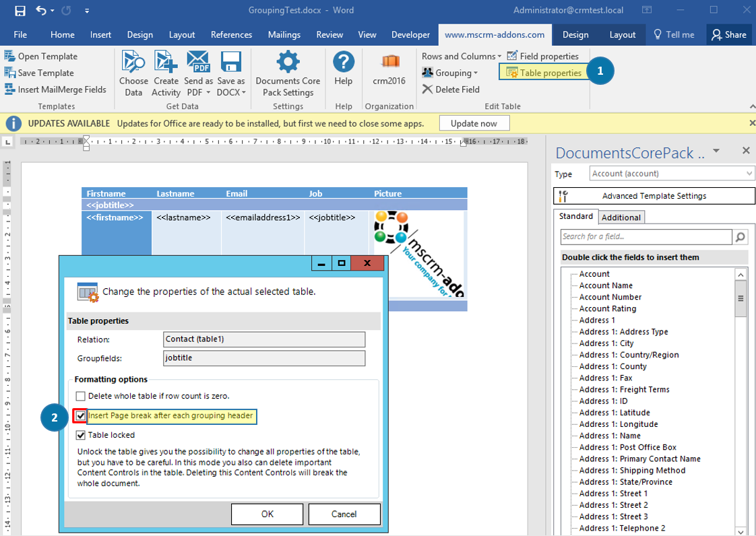Select the Additional tab in the panel

[x=621, y=217]
